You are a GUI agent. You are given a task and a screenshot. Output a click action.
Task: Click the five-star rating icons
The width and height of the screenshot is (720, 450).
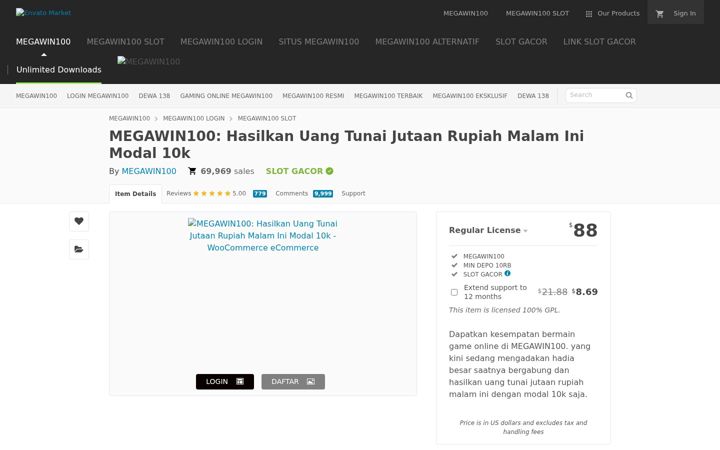212,193
